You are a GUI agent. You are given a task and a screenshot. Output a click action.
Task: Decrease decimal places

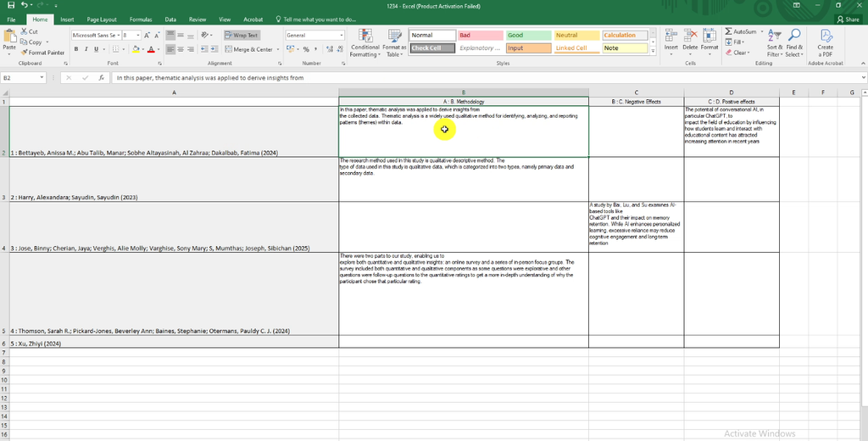pos(339,49)
